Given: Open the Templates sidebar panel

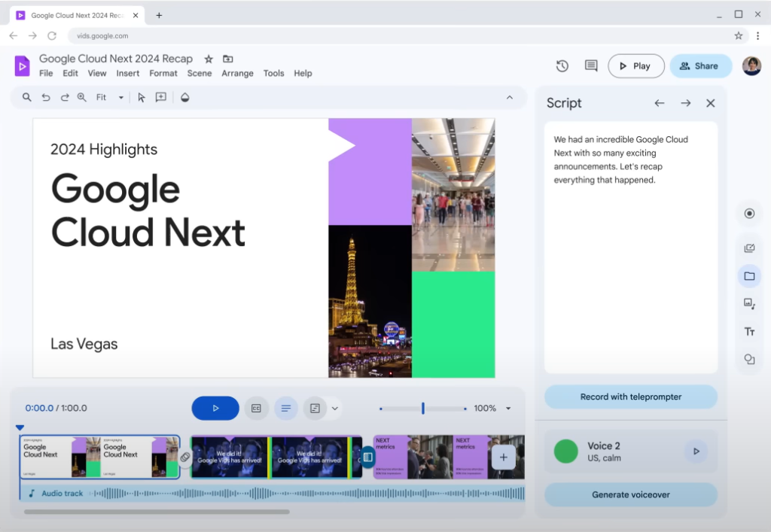Looking at the screenshot, I should click(749, 248).
